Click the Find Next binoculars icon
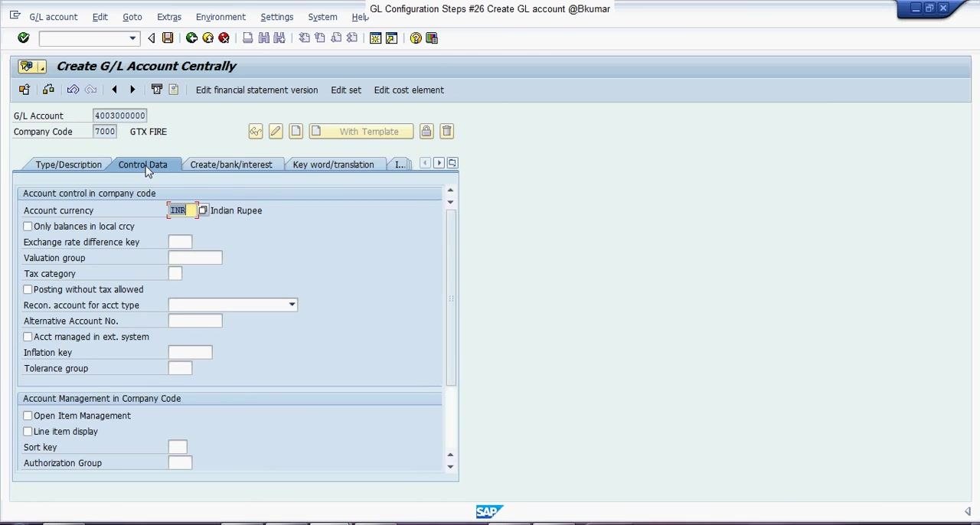Image resolution: width=980 pixels, height=525 pixels. (x=279, y=38)
